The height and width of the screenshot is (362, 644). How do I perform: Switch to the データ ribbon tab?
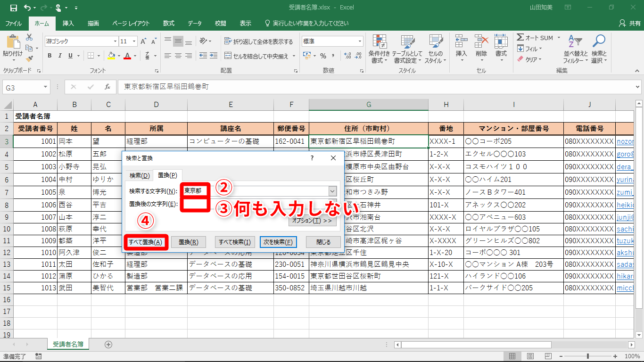[195, 23]
